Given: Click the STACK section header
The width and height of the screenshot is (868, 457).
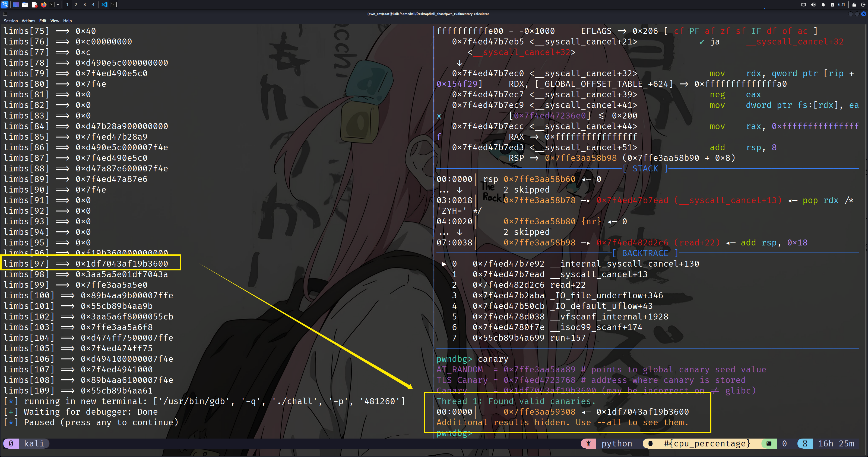Looking at the screenshot, I should (645, 168).
